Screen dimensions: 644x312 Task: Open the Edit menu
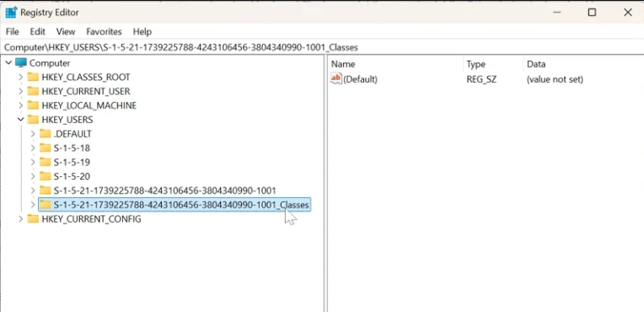pyautogui.click(x=37, y=32)
